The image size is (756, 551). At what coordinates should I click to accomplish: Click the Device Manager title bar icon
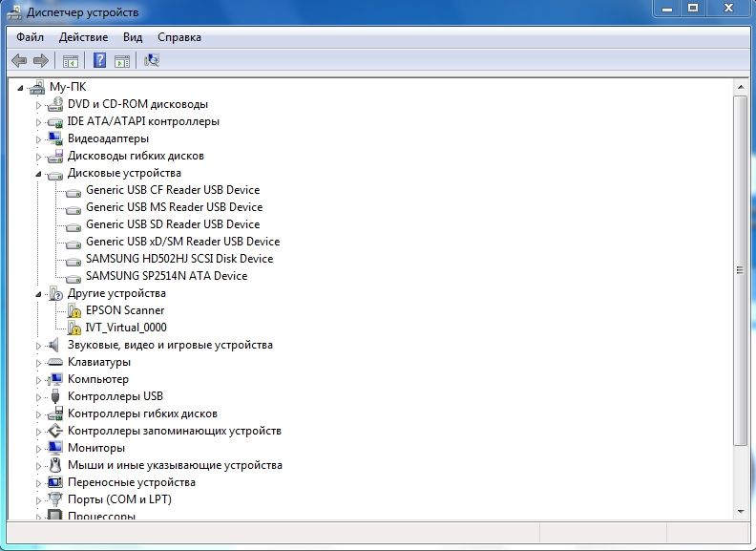click(14, 12)
